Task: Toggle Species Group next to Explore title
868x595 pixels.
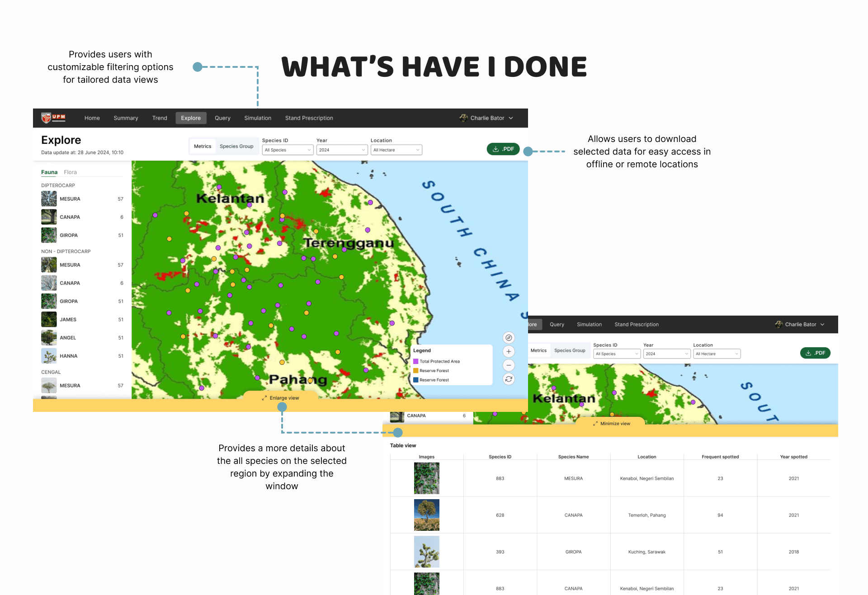Action: click(x=236, y=146)
